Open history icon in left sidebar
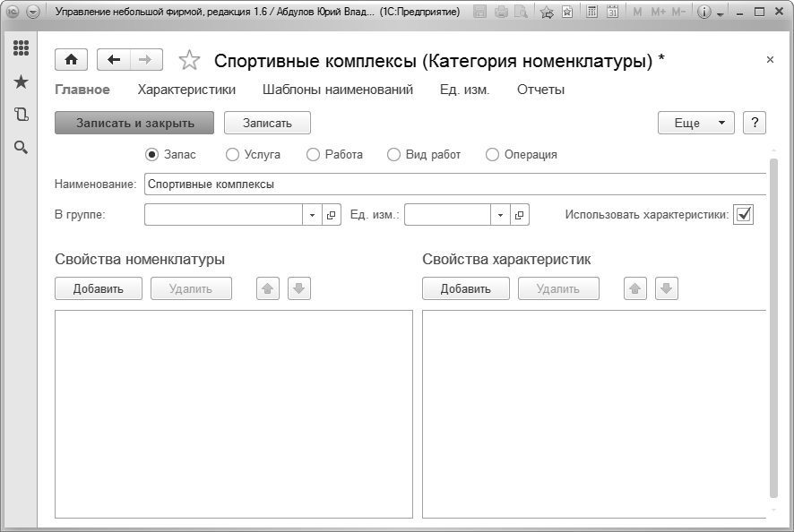 tap(21, 115)
